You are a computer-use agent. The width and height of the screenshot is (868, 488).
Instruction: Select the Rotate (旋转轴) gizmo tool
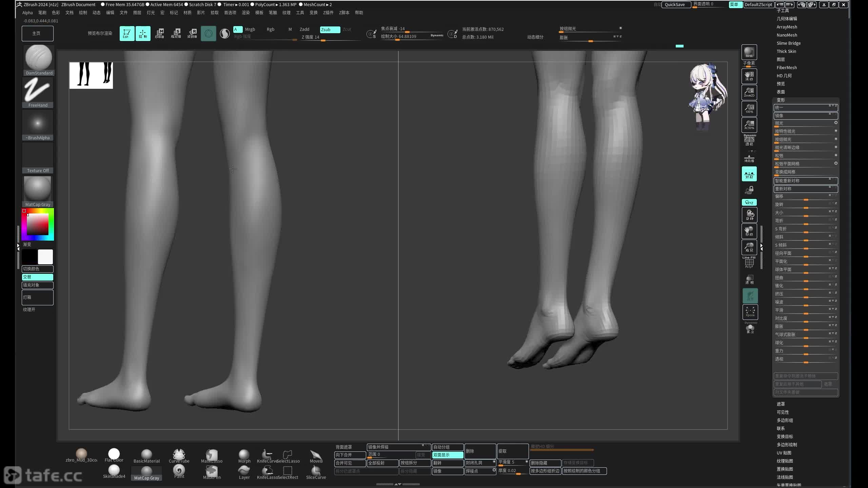(192, 34)
